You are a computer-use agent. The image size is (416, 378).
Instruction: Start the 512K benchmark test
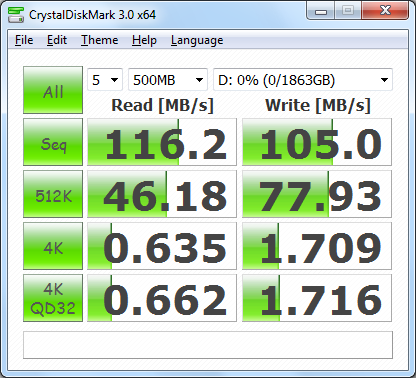pos(53,194)
